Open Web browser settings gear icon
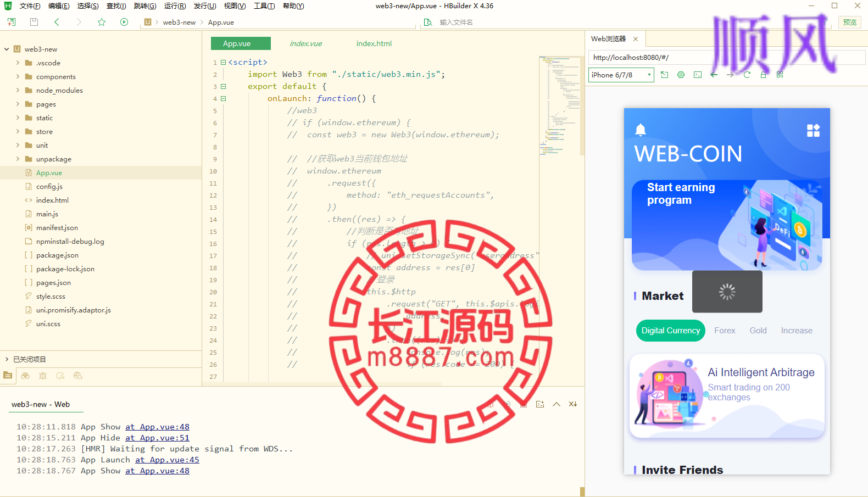Screen dimensions: 868x497 [681, 75]
